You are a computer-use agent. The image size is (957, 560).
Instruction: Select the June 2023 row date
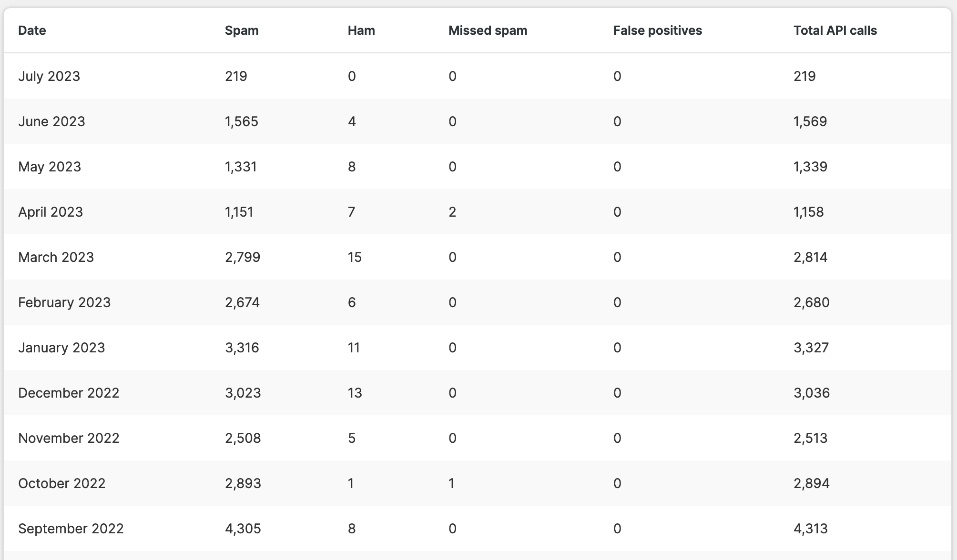(51, 121)
